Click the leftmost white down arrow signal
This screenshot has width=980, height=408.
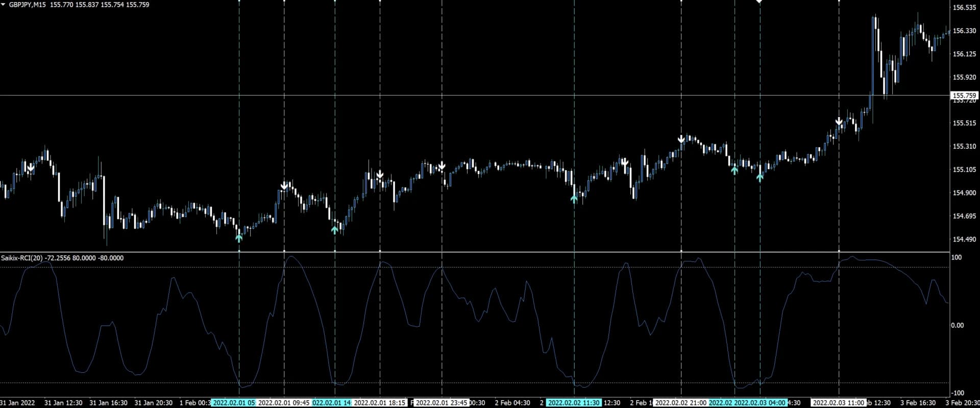(31, 167)
